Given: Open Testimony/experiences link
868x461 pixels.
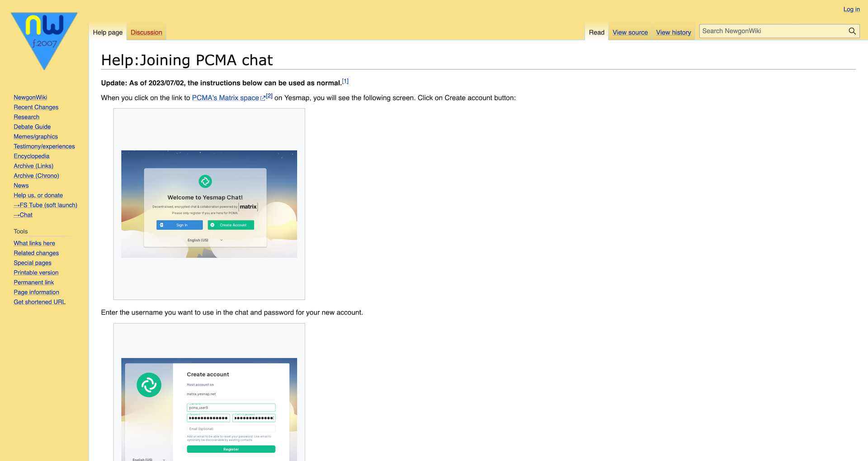Looking at the screenshot, I should coord(44,146).
